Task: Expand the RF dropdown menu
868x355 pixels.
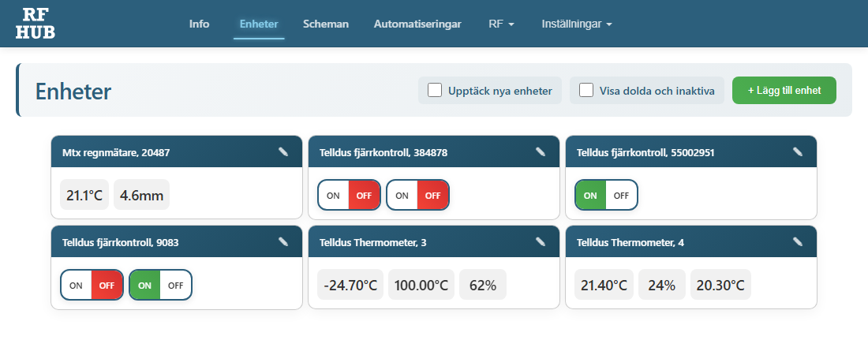Action: point(502,24)
